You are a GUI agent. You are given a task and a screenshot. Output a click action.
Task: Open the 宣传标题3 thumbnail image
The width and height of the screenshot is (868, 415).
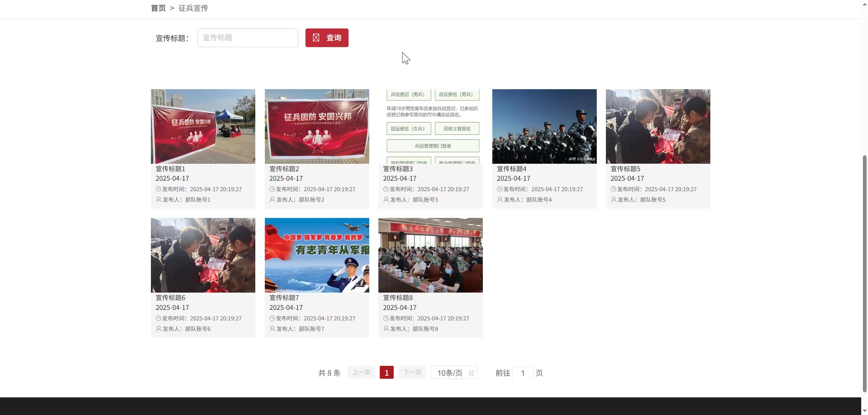(430, 126)
